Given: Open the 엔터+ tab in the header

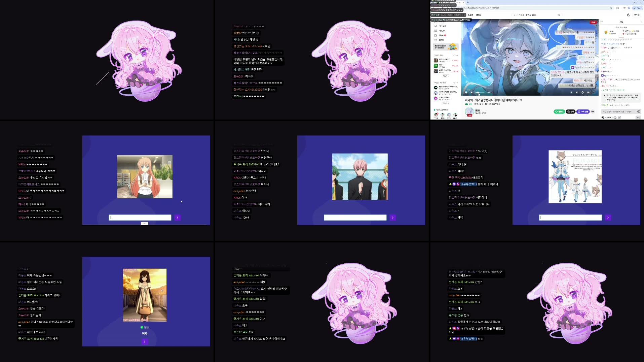Looking at the screenshot, I should 479,15.
